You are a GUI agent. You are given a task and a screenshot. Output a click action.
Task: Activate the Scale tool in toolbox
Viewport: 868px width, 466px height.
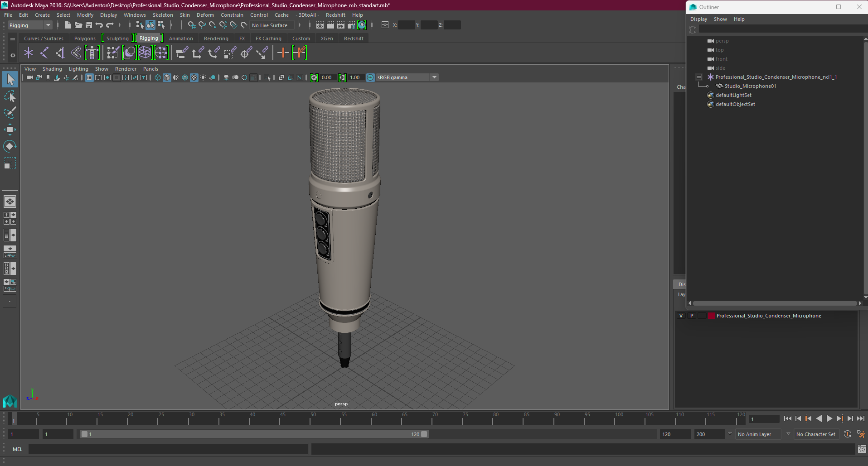10,163
